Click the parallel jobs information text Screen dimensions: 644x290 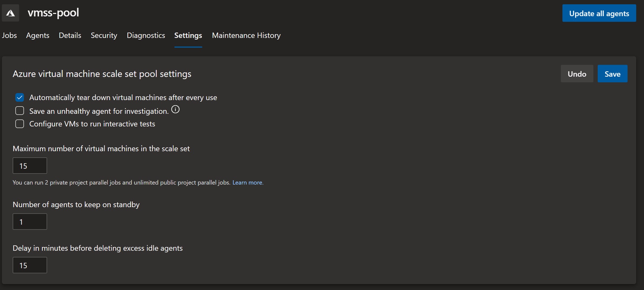click(121, 183)
